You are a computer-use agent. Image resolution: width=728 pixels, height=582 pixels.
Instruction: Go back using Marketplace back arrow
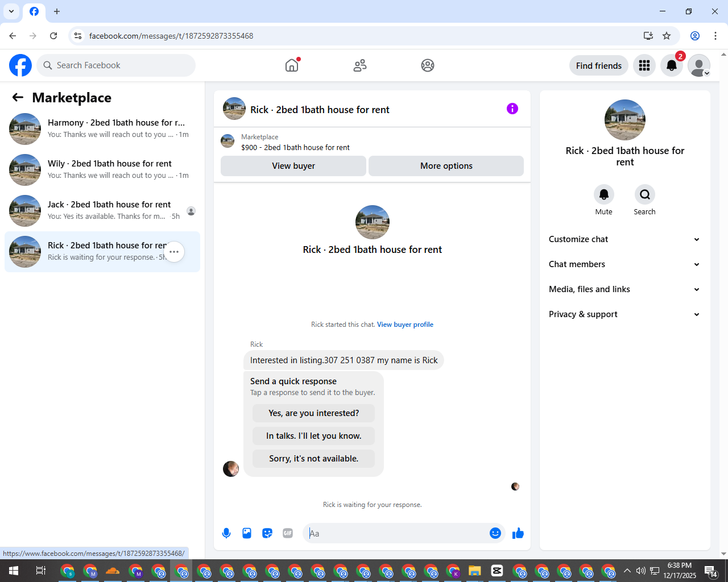coord(18,97)
